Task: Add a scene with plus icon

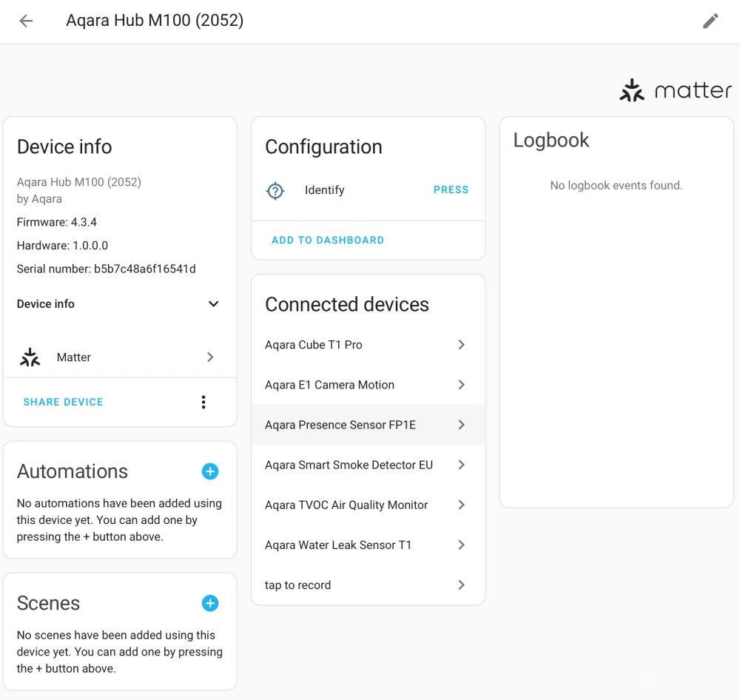Action: [210, 603]
